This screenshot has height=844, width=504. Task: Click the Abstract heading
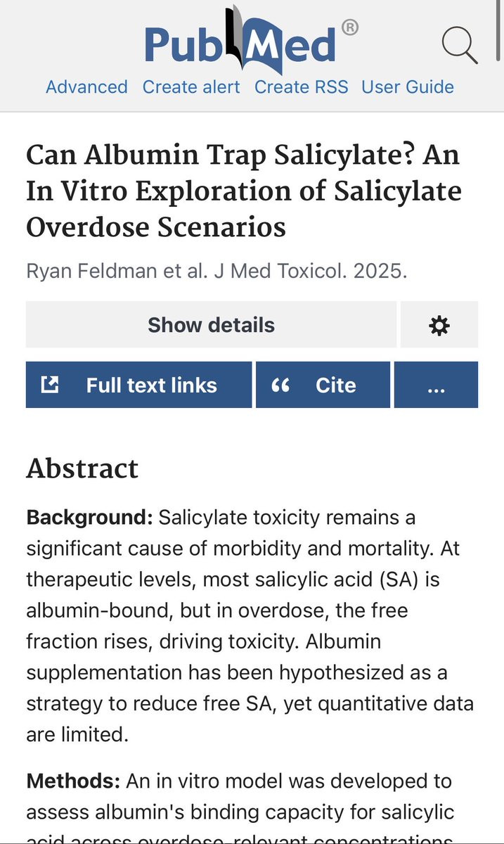[82, 468]
